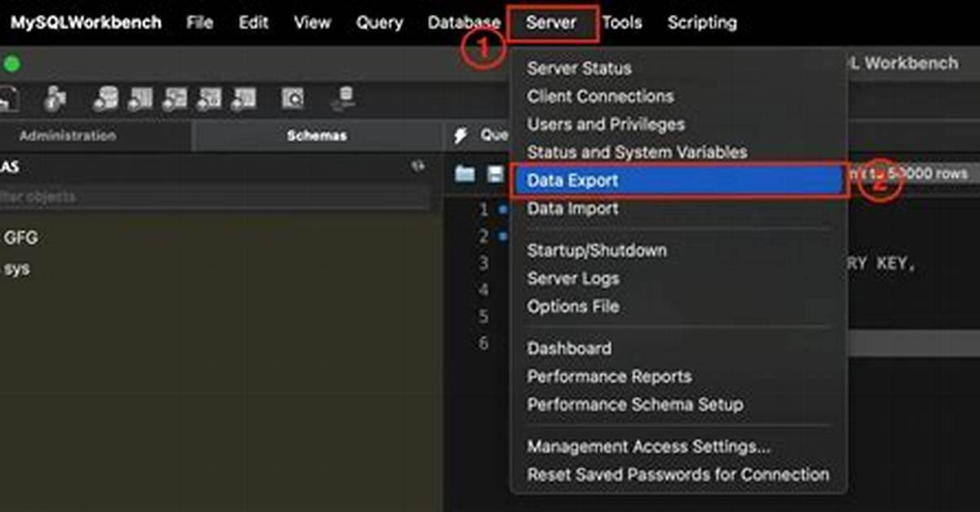This screenshot has height=512, width=980.
Task: Click the Filter objects search field
Action: (x=215, y=197)
